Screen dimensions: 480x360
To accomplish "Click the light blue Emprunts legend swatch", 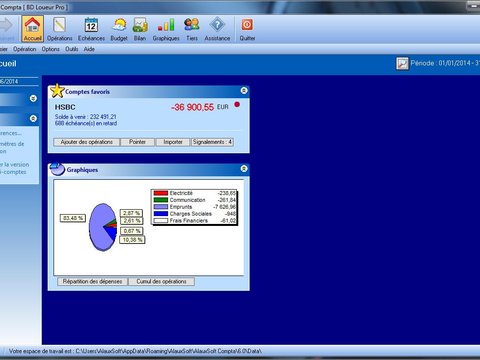I will (x=161, y=207).
